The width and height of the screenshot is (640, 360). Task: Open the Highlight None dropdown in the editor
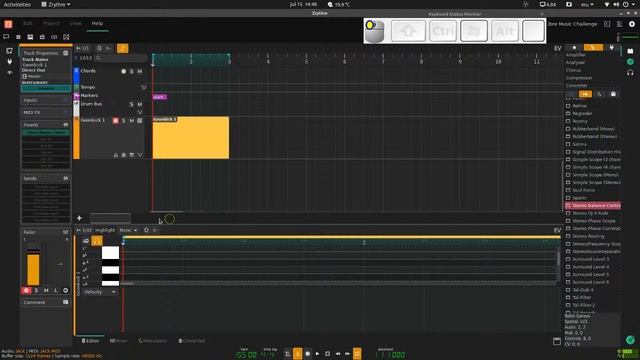[129, 230]
